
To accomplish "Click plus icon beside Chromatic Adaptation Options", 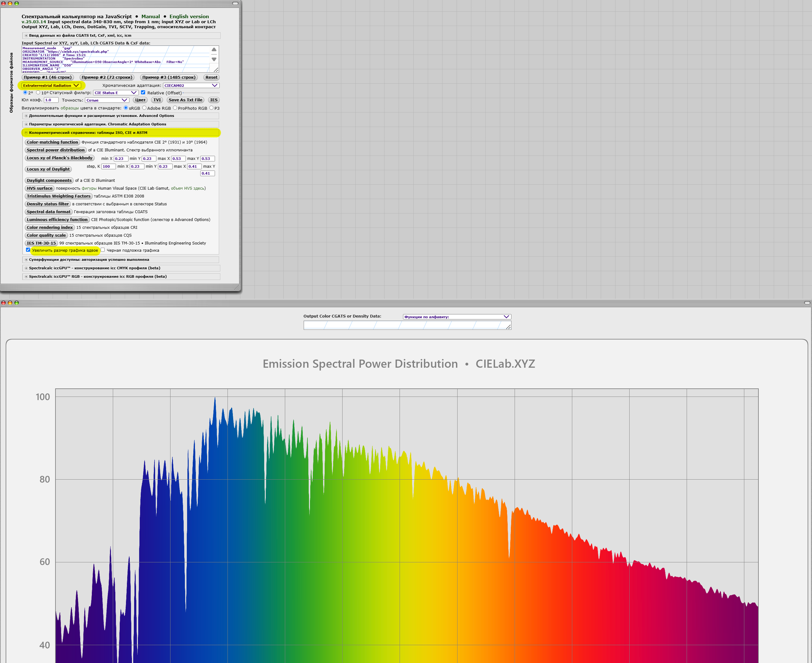I will click(26, 124).
